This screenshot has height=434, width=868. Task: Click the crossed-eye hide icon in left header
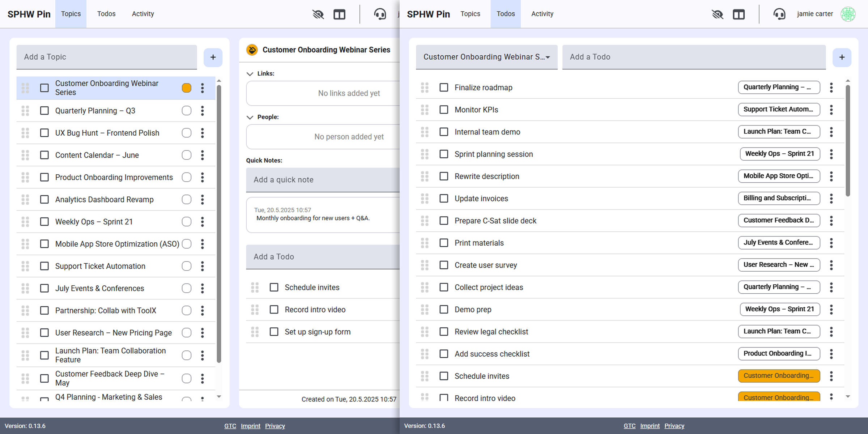318,14
